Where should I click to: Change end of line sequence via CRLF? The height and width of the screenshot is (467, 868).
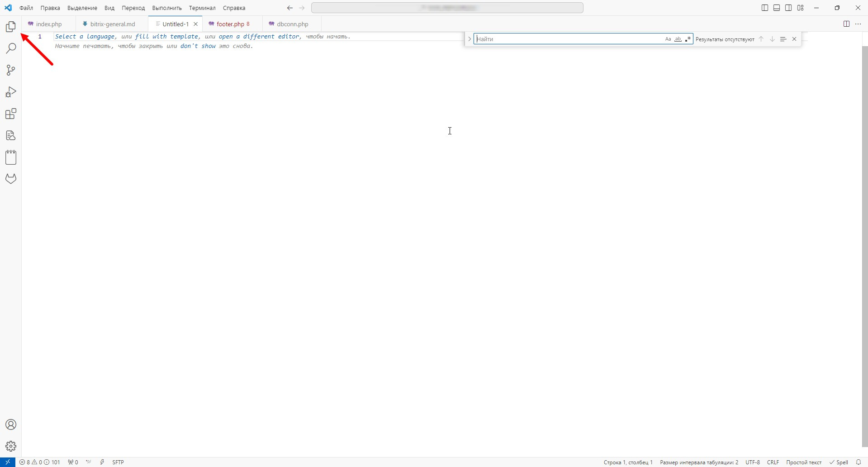point(773,462)
